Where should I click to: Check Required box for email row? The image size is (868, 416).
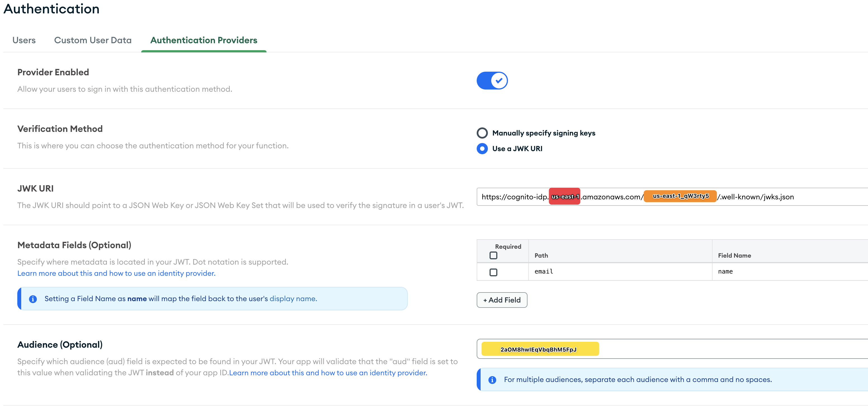coord(493,272)
